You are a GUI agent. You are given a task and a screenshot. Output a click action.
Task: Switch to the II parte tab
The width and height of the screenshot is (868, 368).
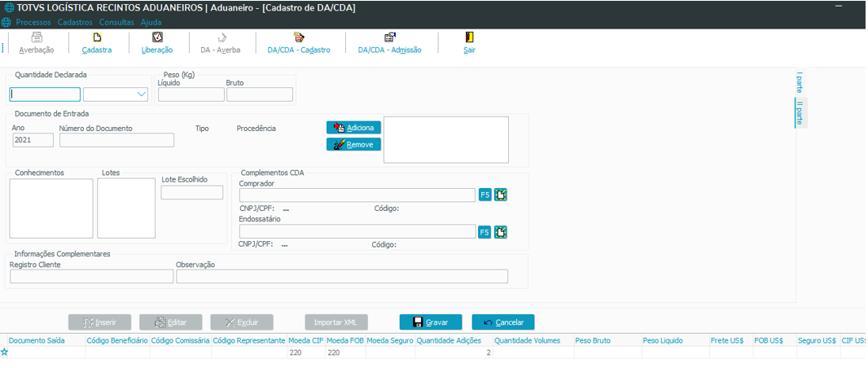[800, 113]
